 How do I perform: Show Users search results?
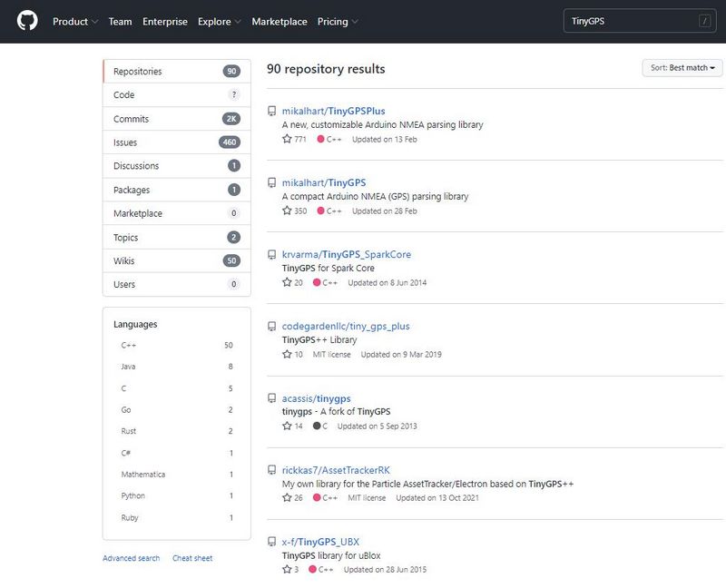click(177, 284)
